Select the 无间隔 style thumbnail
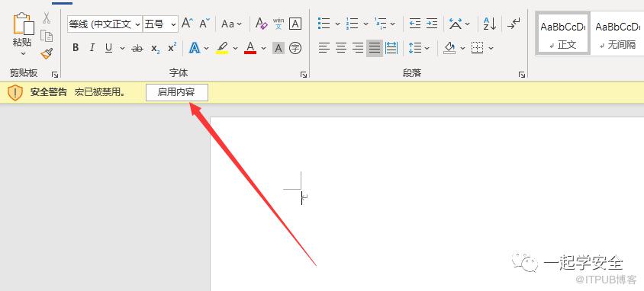Screen dimensions: 644x291 [617, 34]
